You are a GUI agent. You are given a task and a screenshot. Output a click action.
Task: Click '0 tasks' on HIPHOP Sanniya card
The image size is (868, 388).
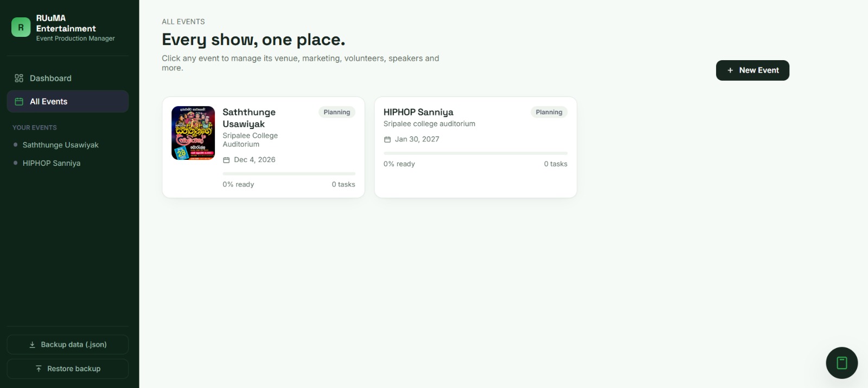(x=556, y=164)
